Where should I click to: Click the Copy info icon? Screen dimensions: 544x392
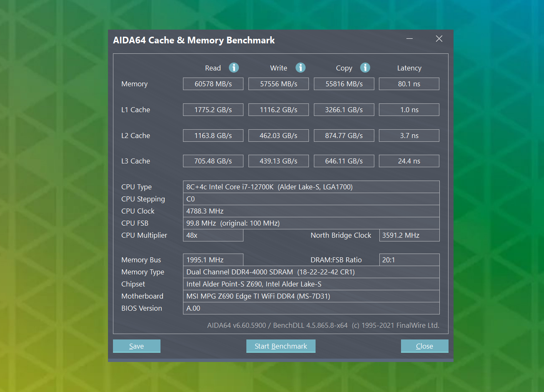(365, 68)
